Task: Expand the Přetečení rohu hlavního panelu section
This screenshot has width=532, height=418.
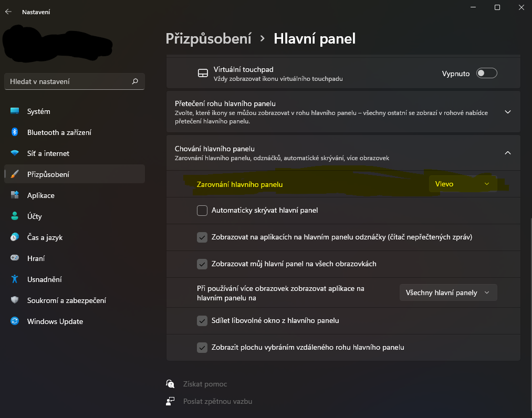Action: pyautogui.click(x=507, y=112)
